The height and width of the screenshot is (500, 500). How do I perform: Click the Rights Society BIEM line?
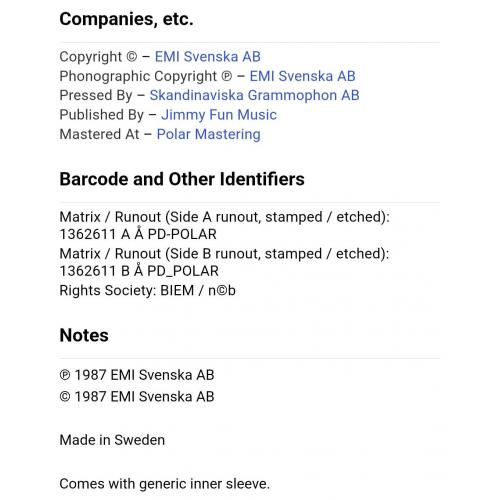tap(148, 290)
